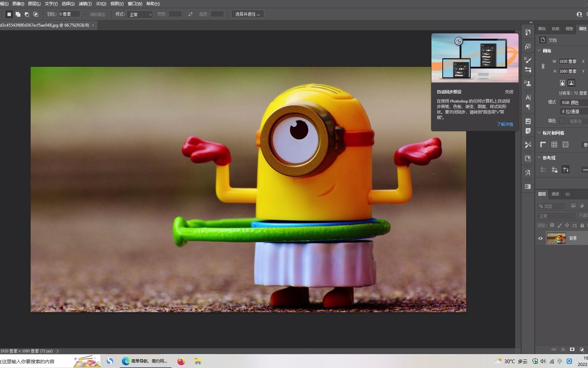This screenshot has width=588, height=368.
Task: Collapse the 画布 canvas section
Action: (539, 50)
